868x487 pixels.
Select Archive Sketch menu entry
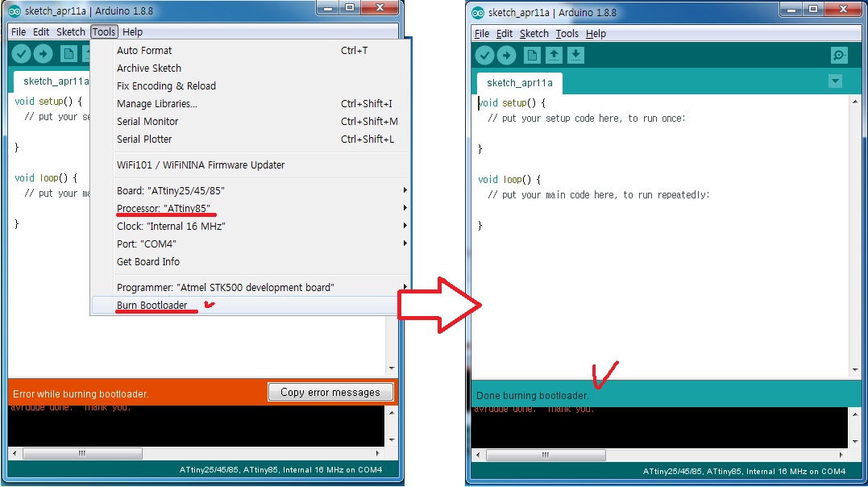(250, 69)
